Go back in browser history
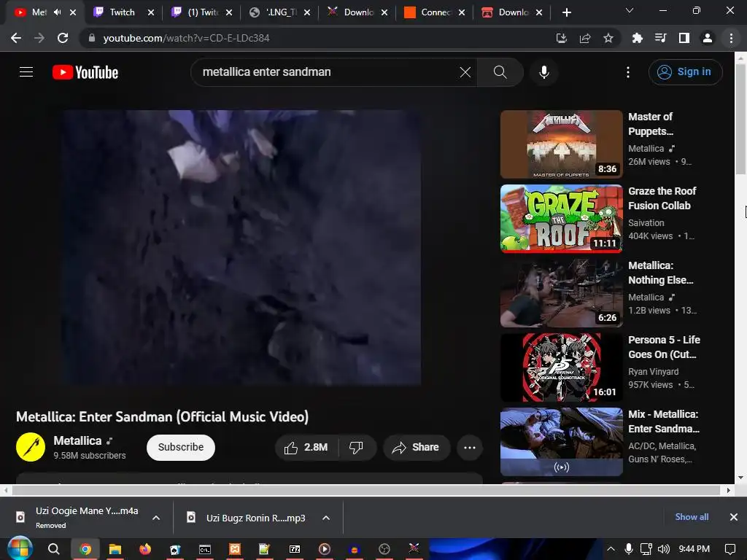Screen dimensions: 747x560 16,38
